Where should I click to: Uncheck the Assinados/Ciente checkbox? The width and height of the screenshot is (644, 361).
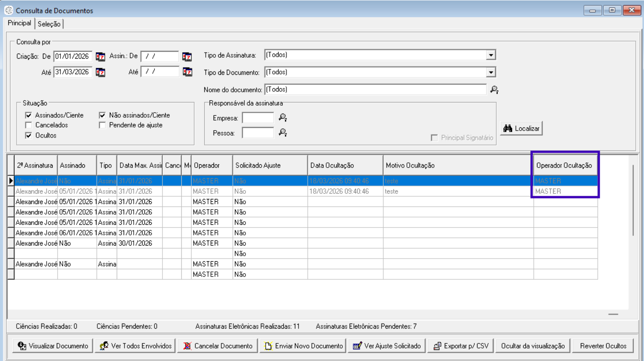(x=29, y=115)
